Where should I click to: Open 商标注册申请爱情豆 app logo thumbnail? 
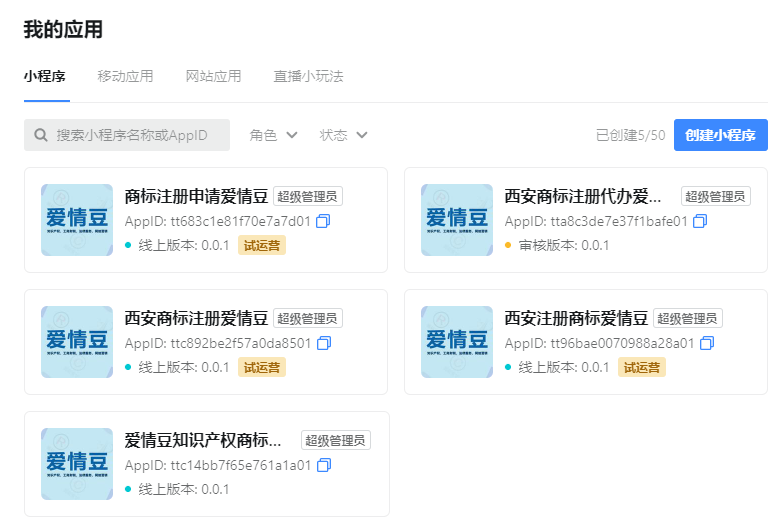(x=77, y=220)
